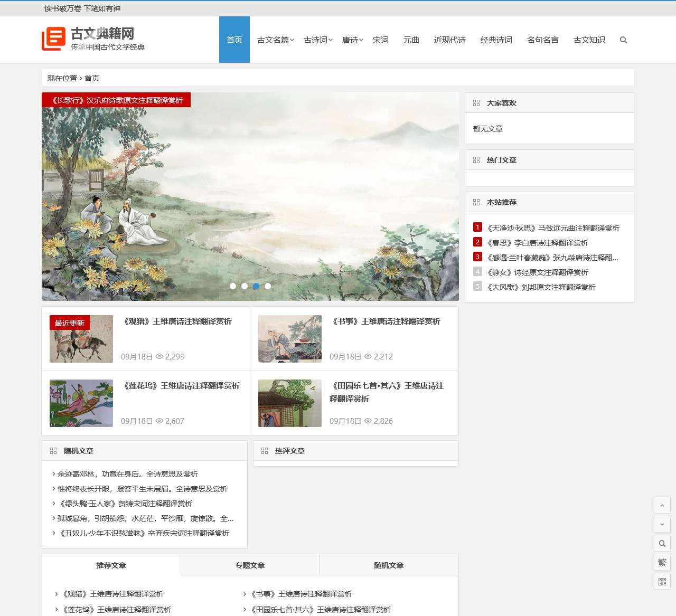This screenshot has height=616, width=676.
Task: Click the 首页 breadcrumb link
Action: click(x=92, y=78)
